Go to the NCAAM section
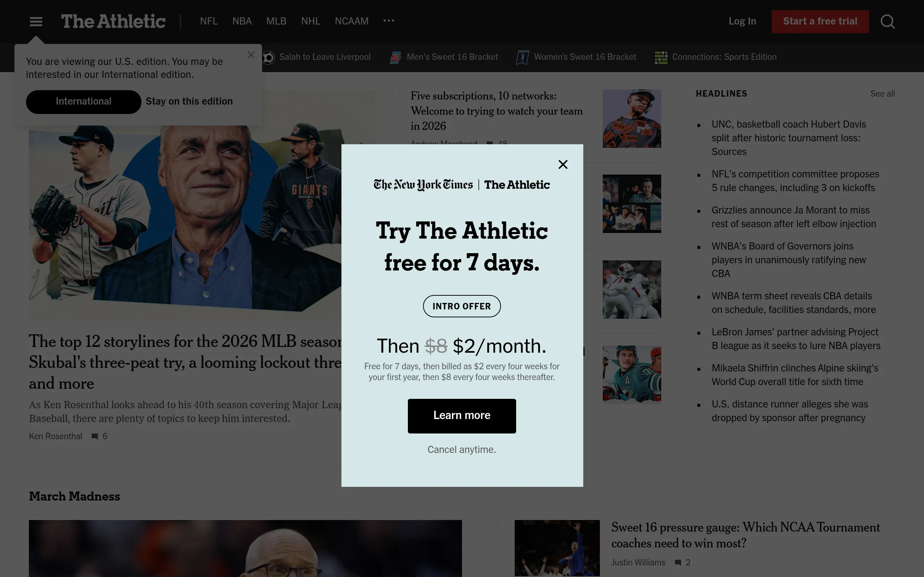The height and width of the screenshot is (577, 924). [x=351, y=21]
